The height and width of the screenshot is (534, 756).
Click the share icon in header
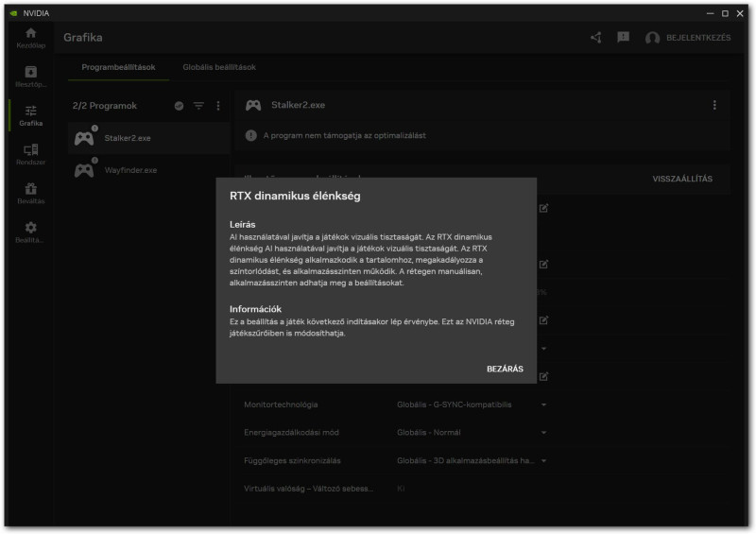point(596,38)
